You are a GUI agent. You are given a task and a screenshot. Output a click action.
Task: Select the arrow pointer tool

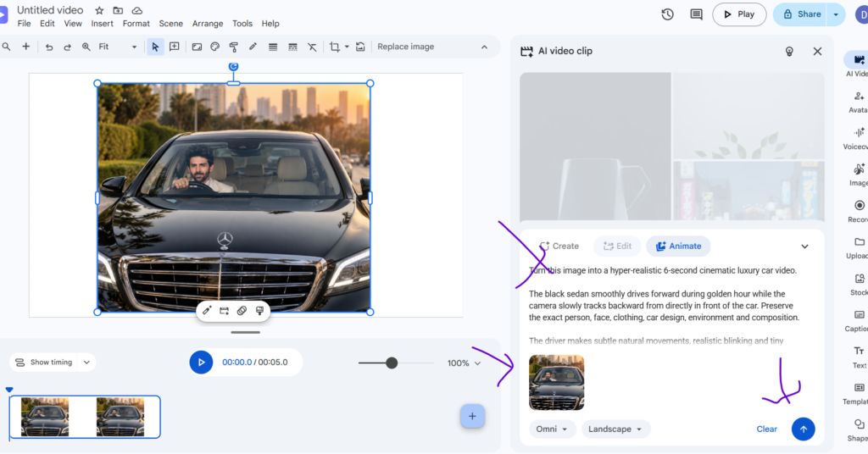pyautogui.click(x=156, y=47)
